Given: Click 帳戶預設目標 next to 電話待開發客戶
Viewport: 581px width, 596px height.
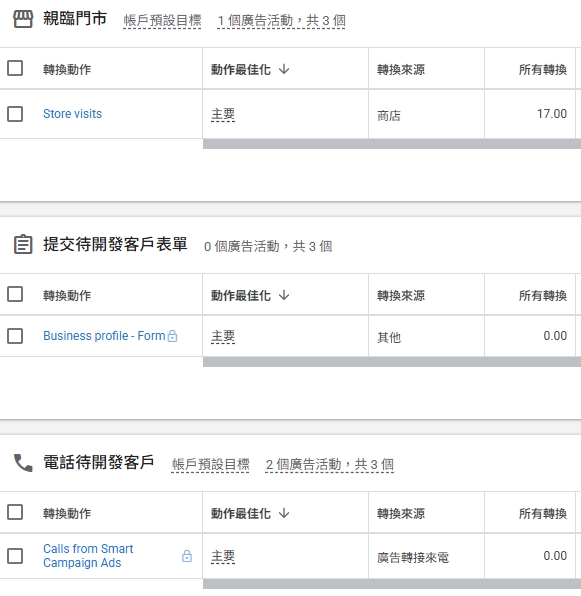Looking at the screenshot, I should [211, 464].
